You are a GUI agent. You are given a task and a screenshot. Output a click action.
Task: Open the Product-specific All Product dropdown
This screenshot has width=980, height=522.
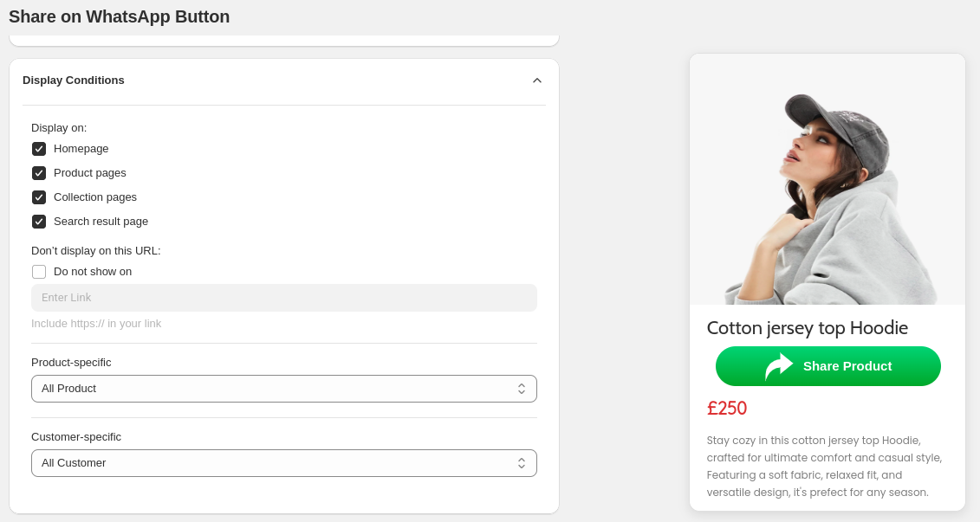pos(283,389)
